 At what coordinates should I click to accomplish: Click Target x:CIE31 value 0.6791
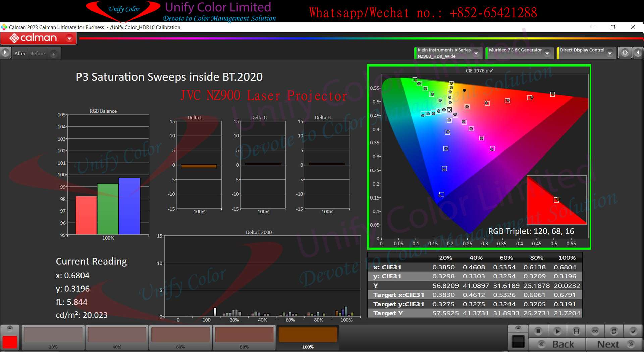[x=565, y=295]
